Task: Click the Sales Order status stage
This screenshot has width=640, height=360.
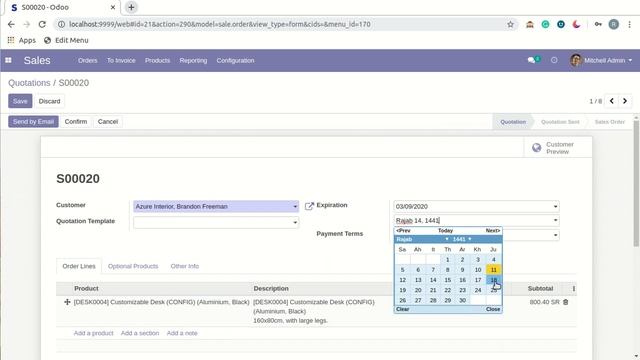Action: point(610,122)
